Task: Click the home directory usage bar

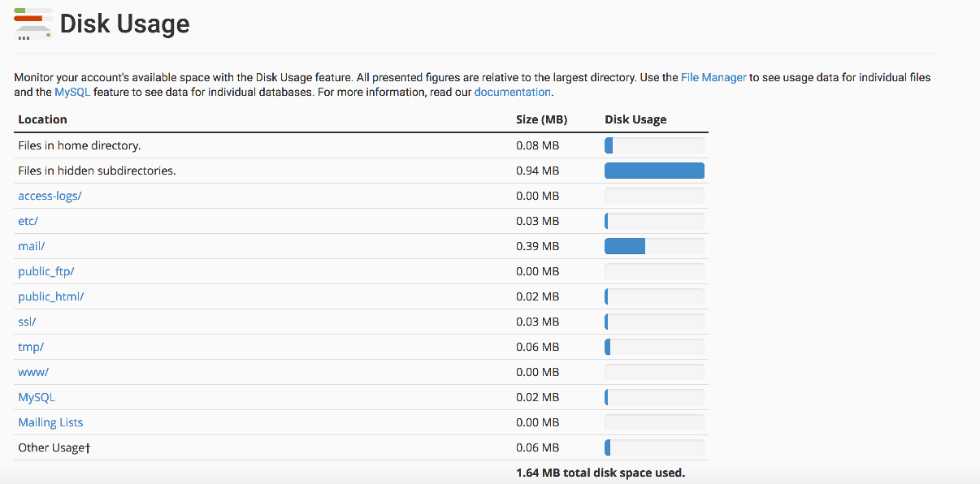Action: 654,145
